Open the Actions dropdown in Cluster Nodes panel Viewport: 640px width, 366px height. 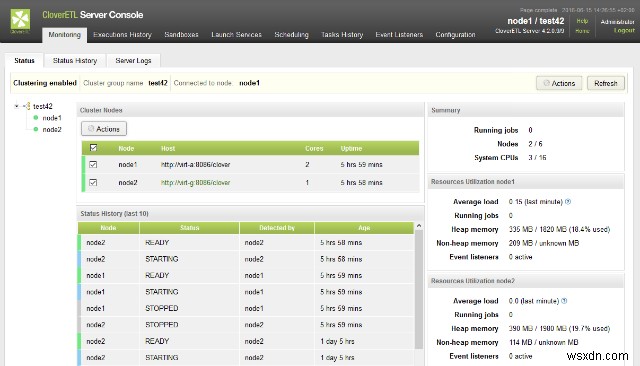point(104,129)
